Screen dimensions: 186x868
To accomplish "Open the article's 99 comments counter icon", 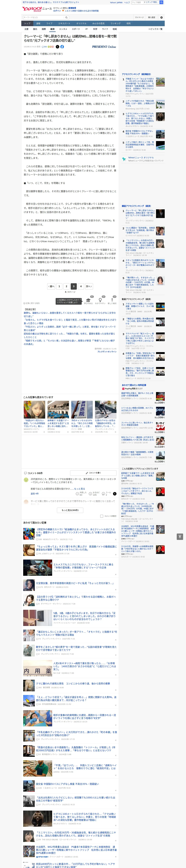I will coord(44,47).
